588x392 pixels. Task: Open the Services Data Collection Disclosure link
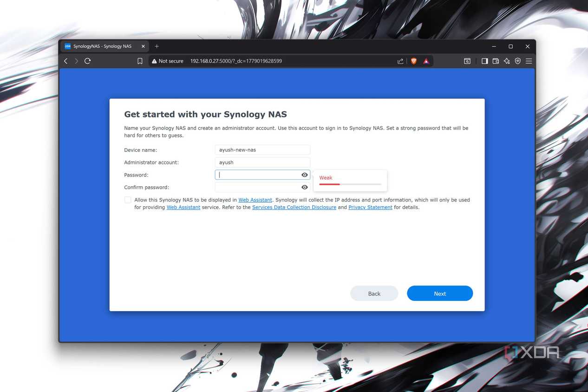pyautogui.click(x=294, y=207)
